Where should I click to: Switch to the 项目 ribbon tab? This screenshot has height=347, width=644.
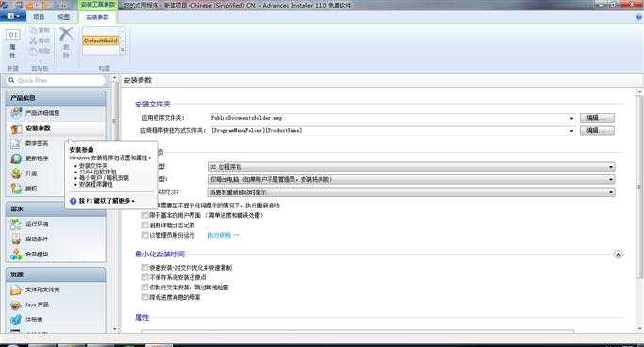[39, 17]
